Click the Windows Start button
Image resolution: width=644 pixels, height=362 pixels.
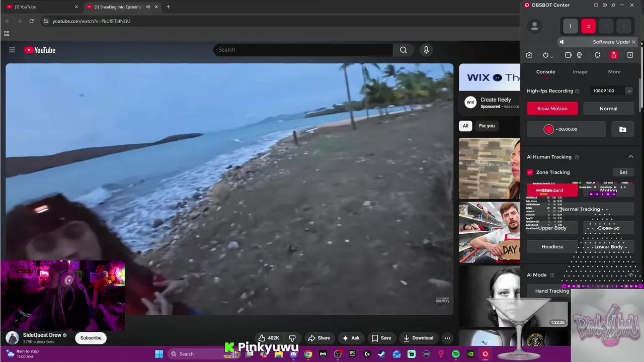point(159,354)
